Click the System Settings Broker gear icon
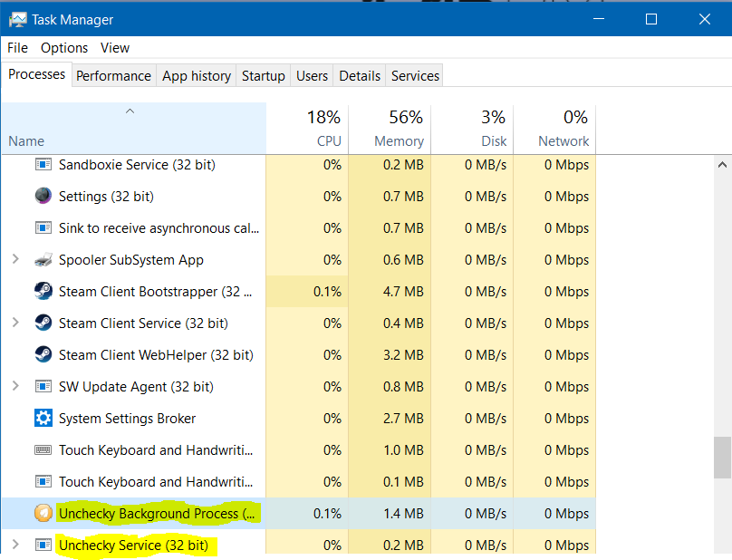 point(43,418)
